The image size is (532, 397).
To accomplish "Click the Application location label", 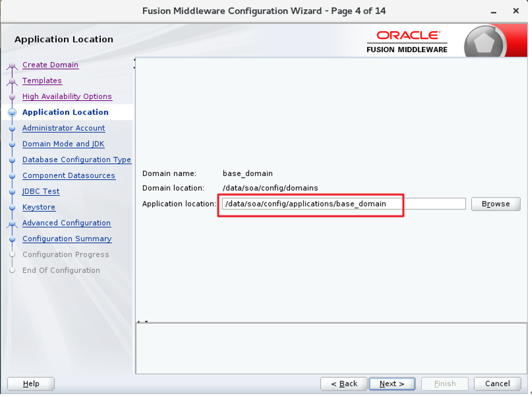I will pos(179,204).
